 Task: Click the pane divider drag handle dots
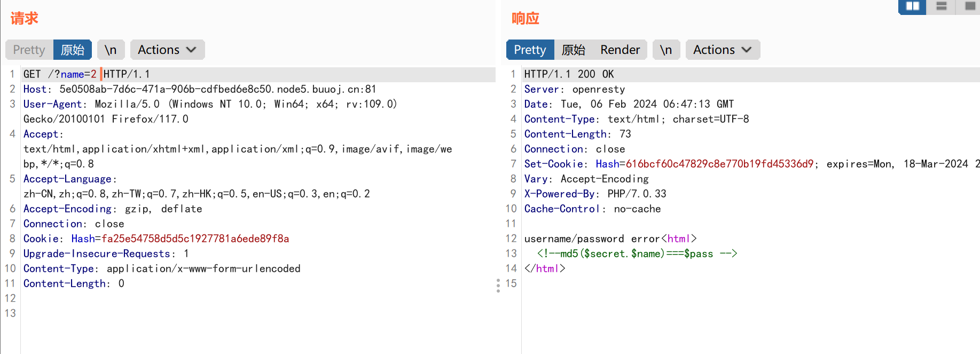498,286
